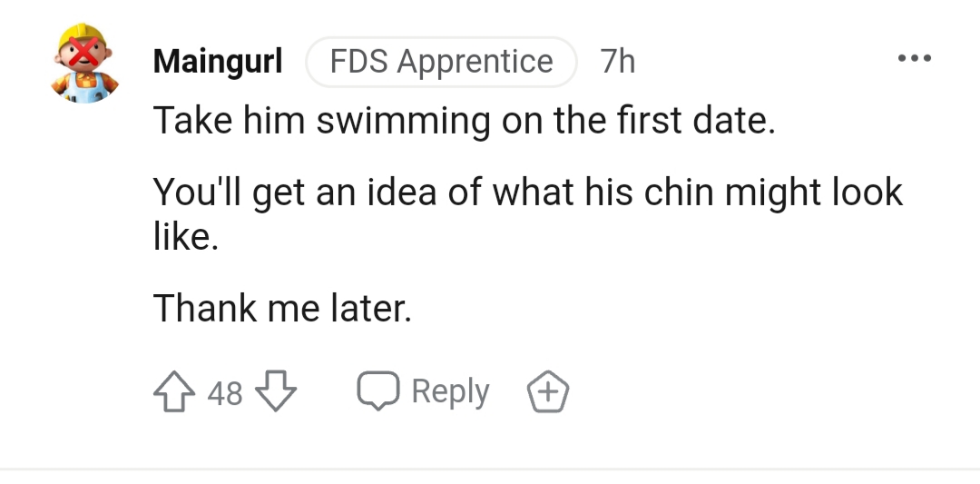Click the red X on the avatar
Screen dimensions: 980x484
coord(83,52)
